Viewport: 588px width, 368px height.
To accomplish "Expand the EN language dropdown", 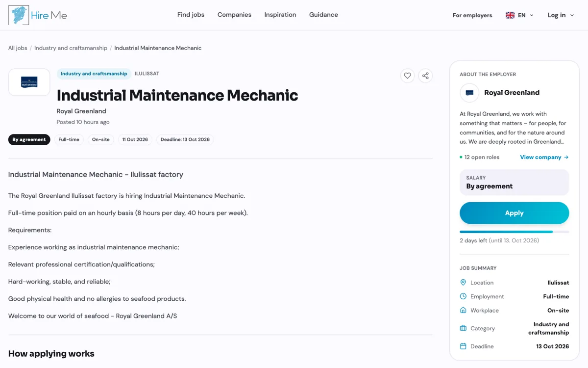I will tap(520, 15).
